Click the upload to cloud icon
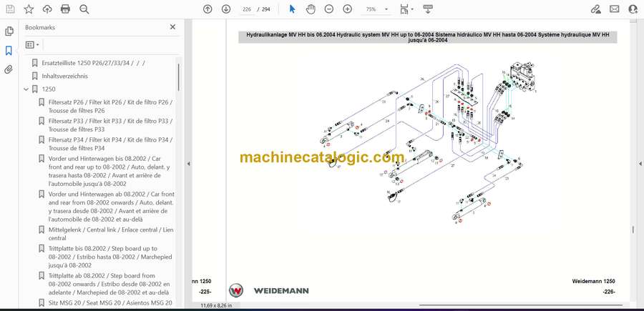Image resolution: width=644 pixels, height=311 pixels. (47, 9)
